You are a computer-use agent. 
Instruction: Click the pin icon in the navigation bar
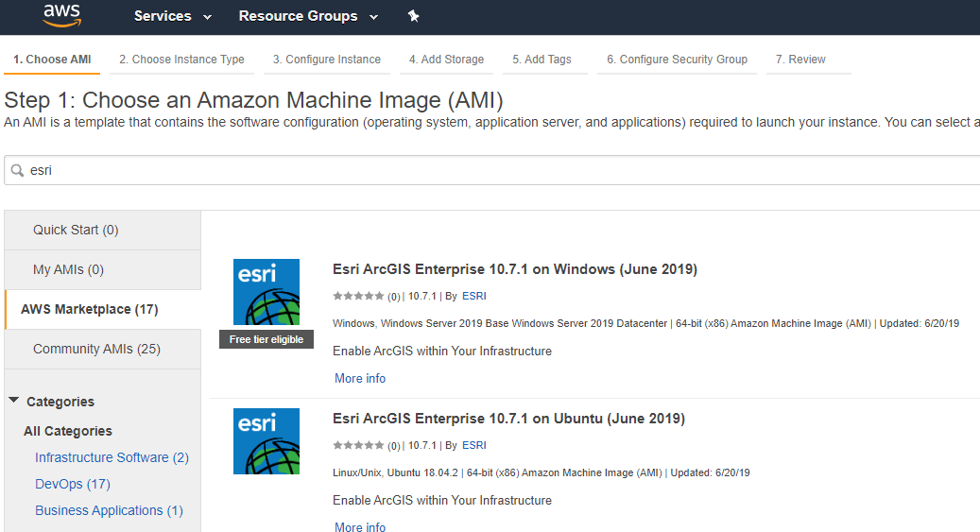413,16
